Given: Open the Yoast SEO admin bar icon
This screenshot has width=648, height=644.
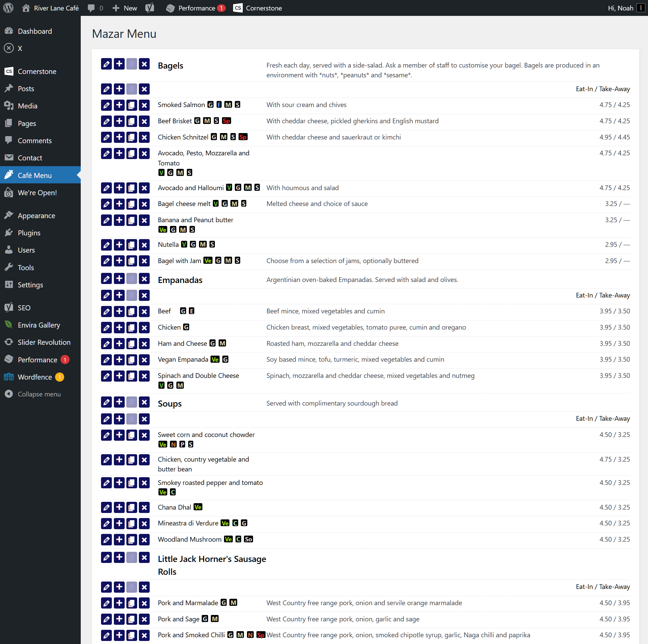Looking at the screenshot, I should 150,8.
